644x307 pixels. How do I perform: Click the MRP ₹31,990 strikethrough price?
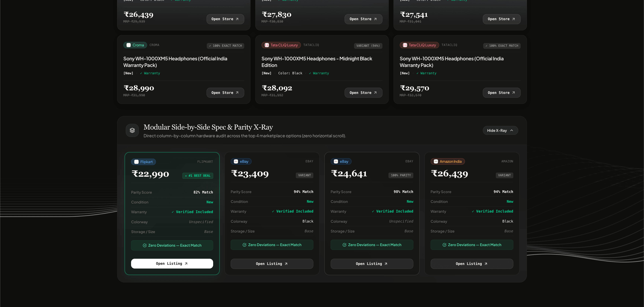[x=134, y=95]
